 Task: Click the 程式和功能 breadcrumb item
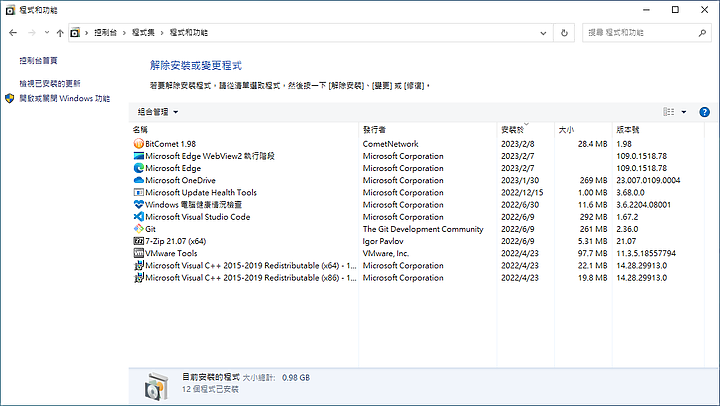(189, 33)
